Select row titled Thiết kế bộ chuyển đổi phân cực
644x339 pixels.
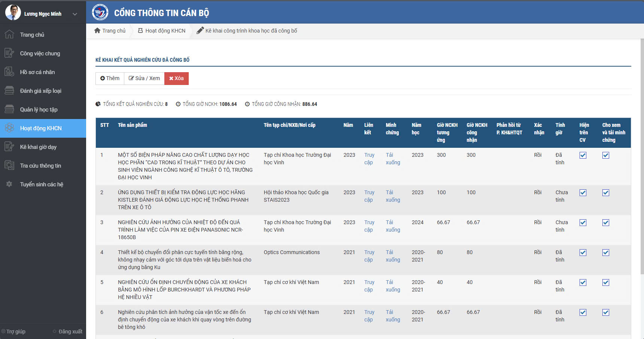point(363,260)
